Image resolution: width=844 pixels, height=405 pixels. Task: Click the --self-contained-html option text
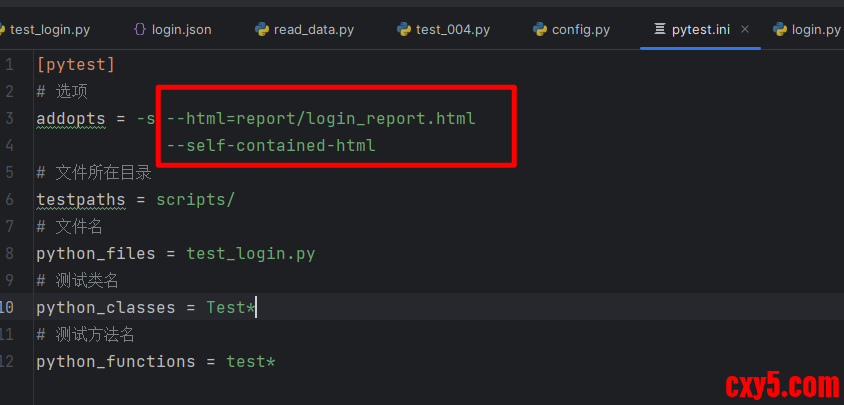[x=271, y=146]
